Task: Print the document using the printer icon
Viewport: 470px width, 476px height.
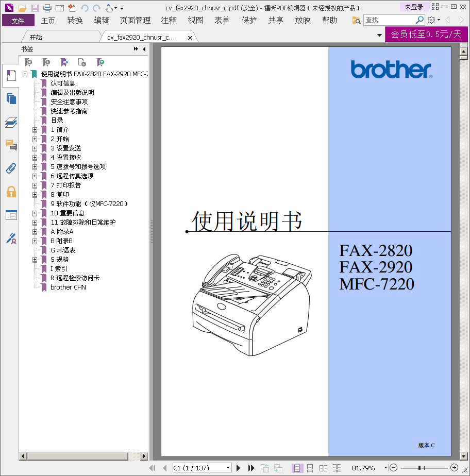Action: [47, 8]
